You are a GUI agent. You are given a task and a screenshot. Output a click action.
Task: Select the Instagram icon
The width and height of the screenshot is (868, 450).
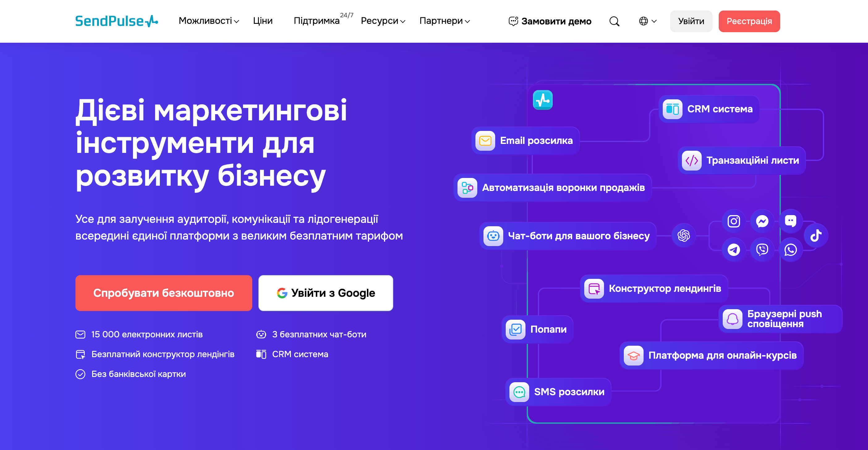pyautogui.click(x=733, y=221)
